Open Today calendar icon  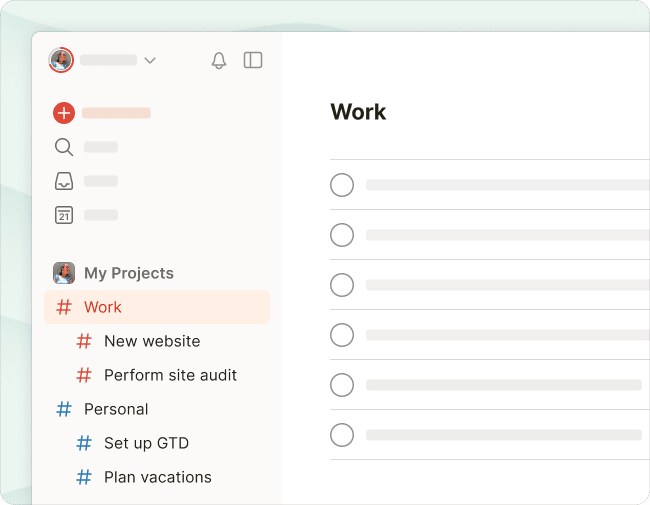[64, 215]
